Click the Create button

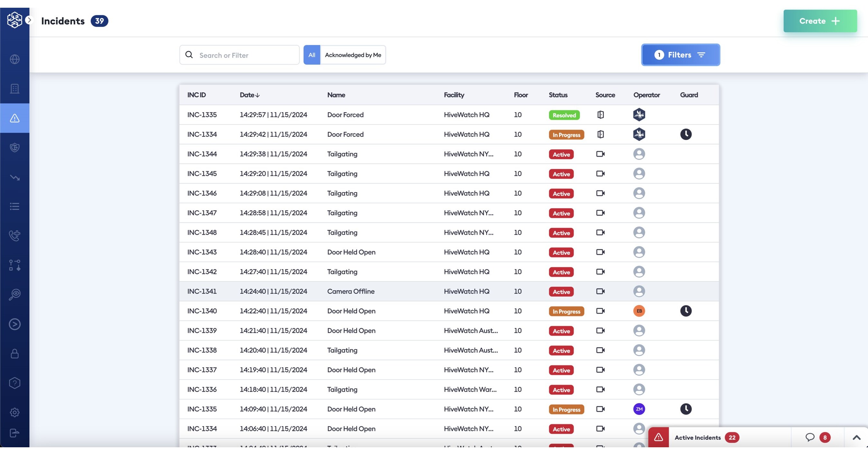pos(819,21)
